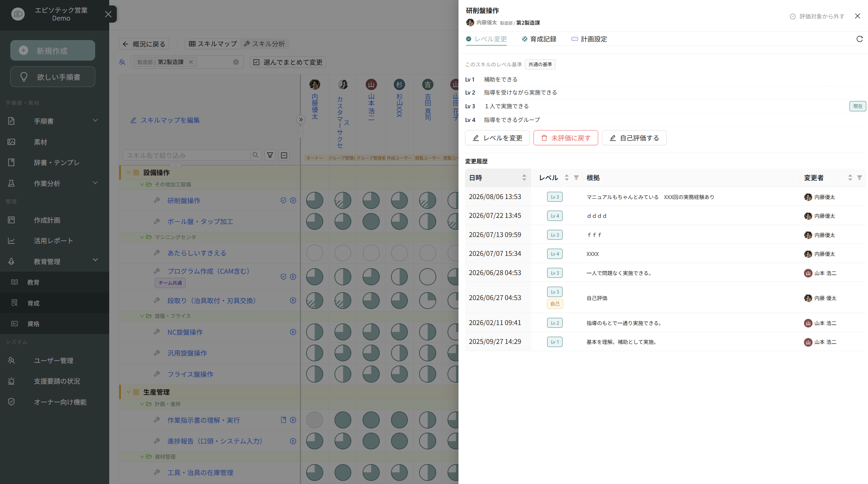The image size is (868, 484).
Task: Open 素材 in the sidebar
Action: click(x=54, y=142)
